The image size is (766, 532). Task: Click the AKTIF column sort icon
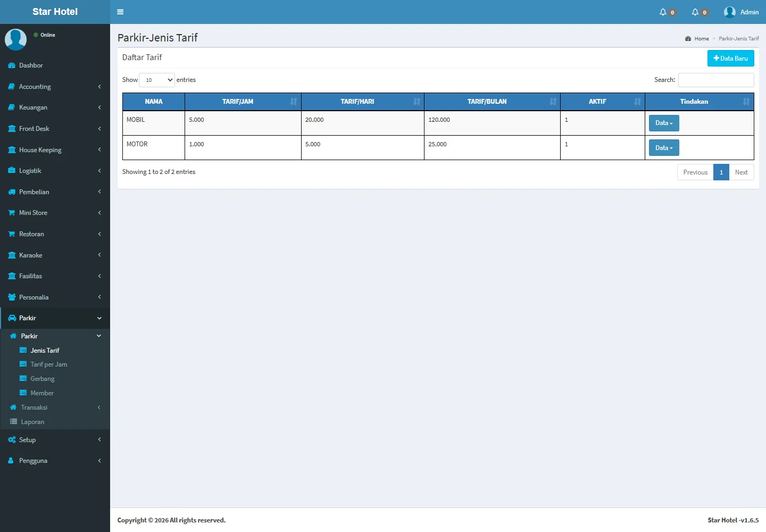tap(637, 102)
